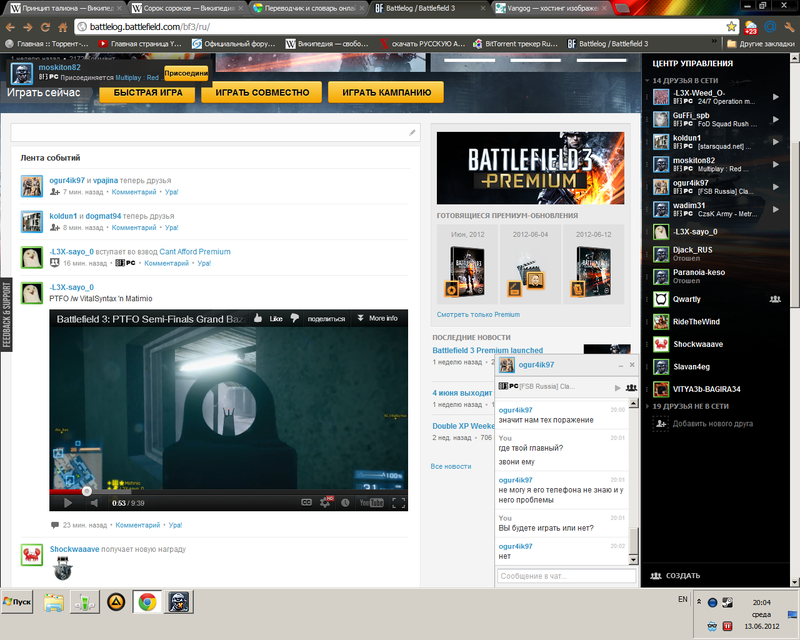Screen dimensions: 800x640
Task: Switch video to fullscreen
Action: (399, 503)
